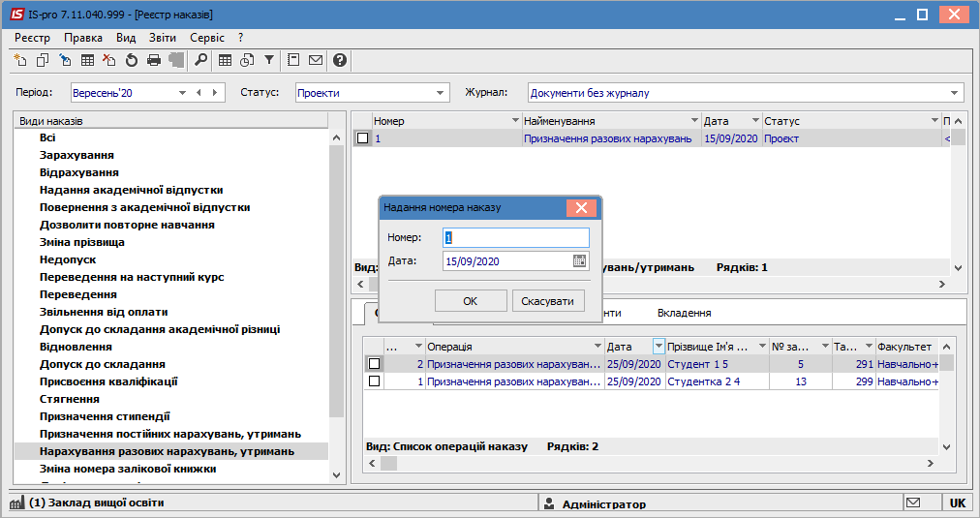Screen dimensions: 980x518
Task: Tick the checkbox for the Студентка 2 4 row
Action: coord(375,381)
